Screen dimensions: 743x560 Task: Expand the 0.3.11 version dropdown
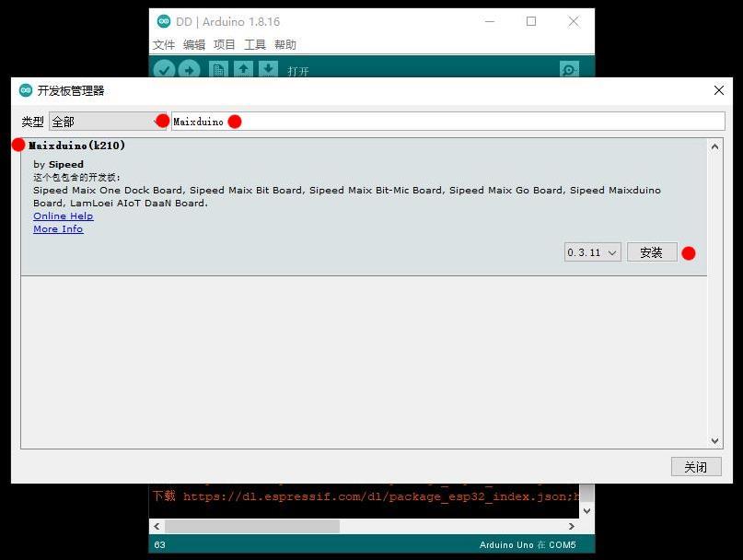[592, 252]
